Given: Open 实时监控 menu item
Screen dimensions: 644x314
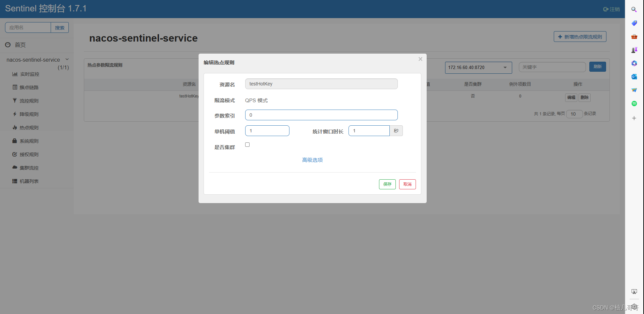Looking at the screenshot, I should click(x=30, y=74).
